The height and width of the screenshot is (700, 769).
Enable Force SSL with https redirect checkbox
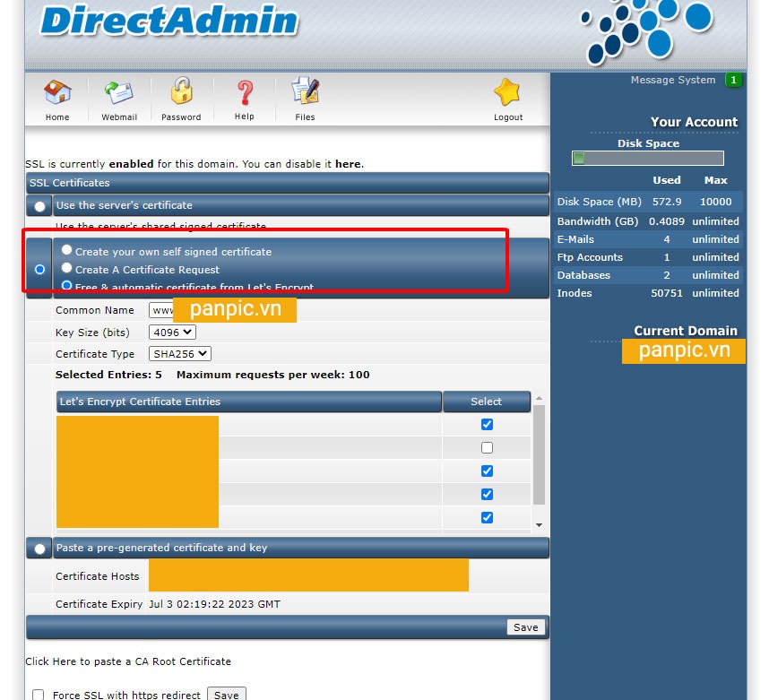tap(39, 695)
